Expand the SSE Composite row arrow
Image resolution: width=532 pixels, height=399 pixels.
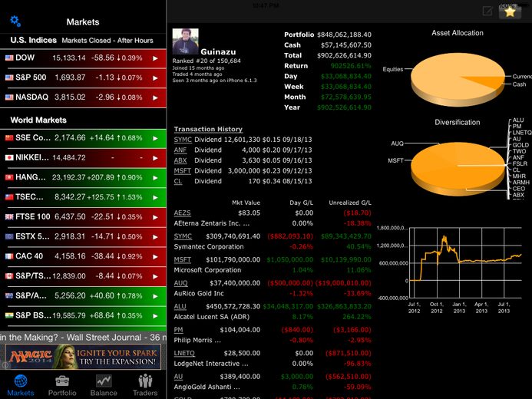pos(155,138)
